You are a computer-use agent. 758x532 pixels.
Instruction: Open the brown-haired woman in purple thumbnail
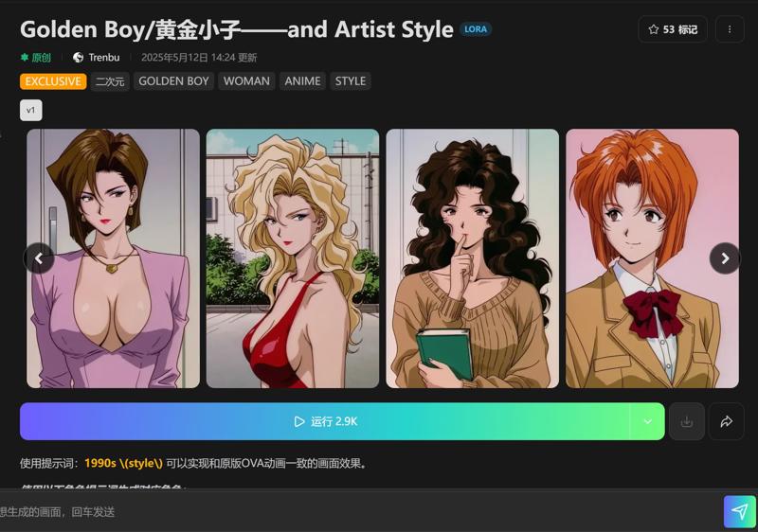pyautogui.click(x=113, y=258)
